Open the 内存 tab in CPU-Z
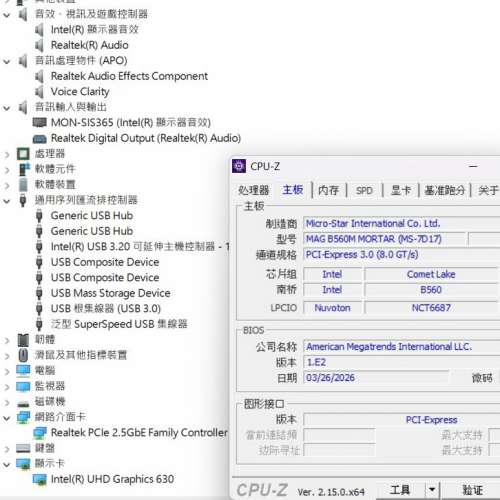The height and width of the screenshot is (500, 500). 329,190
